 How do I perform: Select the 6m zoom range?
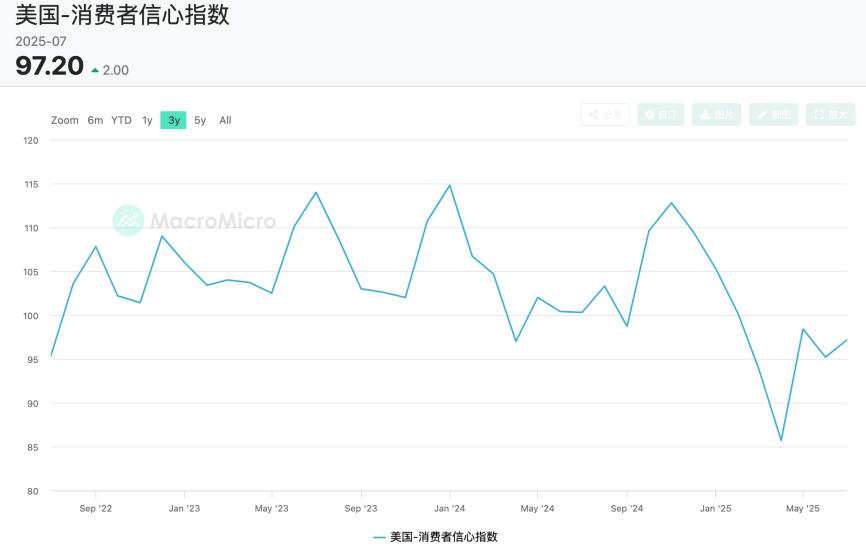[95, 120]
